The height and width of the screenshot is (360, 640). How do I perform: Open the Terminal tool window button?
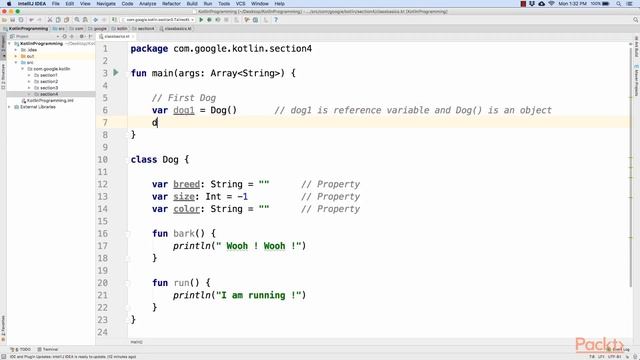point(48,349)
